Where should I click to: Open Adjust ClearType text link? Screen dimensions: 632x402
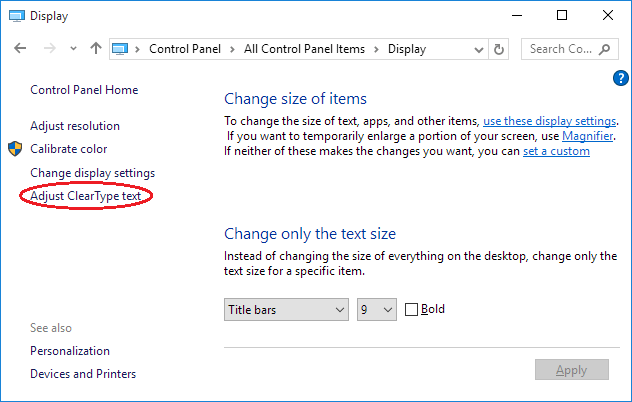pos(85,196)
